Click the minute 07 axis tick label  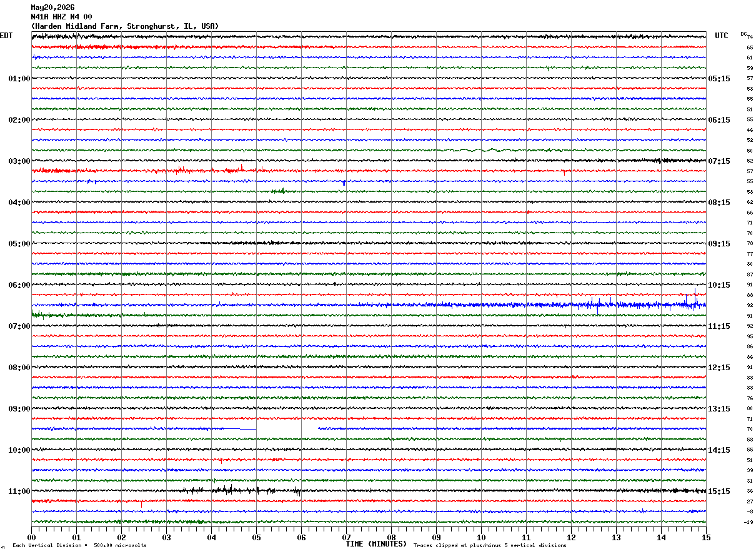(x=346, y=537)
